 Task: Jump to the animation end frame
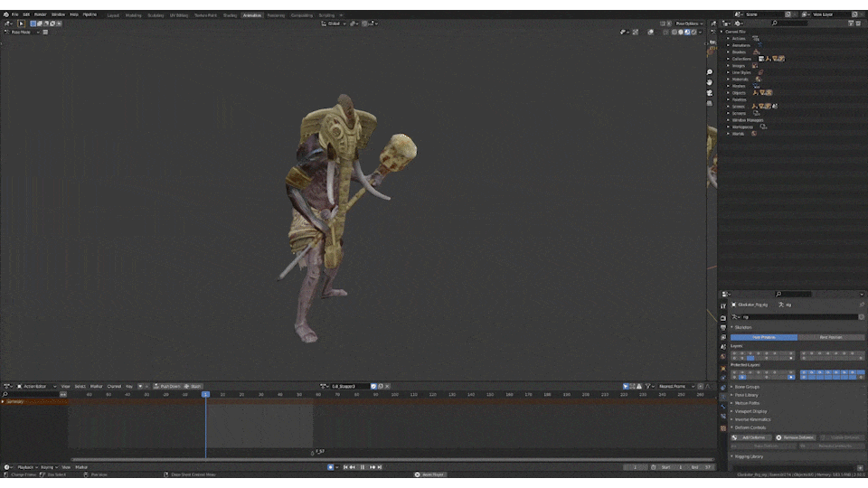[x=381, y=467]
